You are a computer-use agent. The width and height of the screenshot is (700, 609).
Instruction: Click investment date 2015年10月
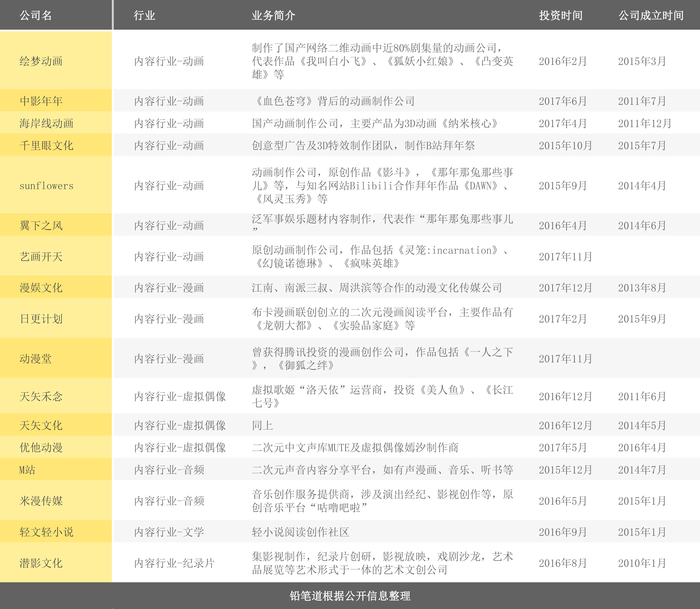(x=565, y=146)
